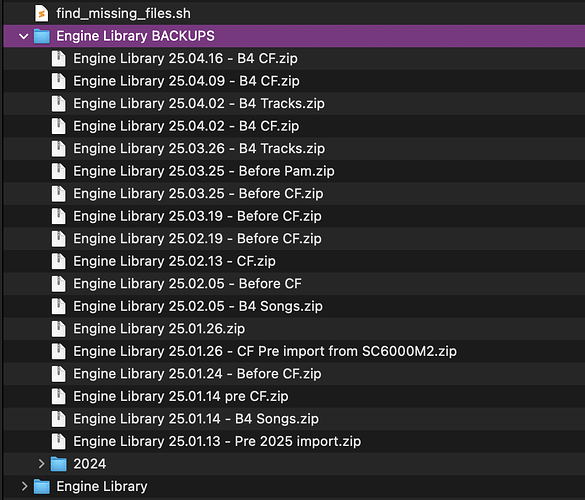This screenshot has width=585, height=500.
Task: Select Engine Library 25.04.02 - B4 Tracks.zip
Action: (x=199, y=104)
